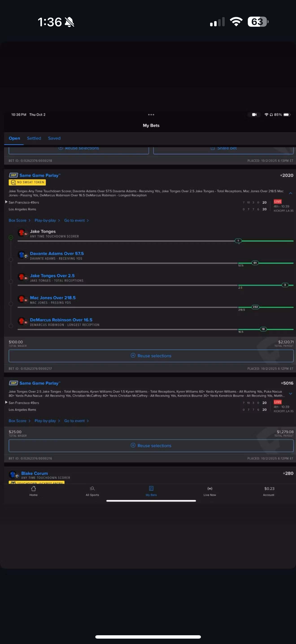This screenshot has width=296, height=644.
Task: Tap the Mac Jones 232 yards progress marker
Action: pos(255,307)
